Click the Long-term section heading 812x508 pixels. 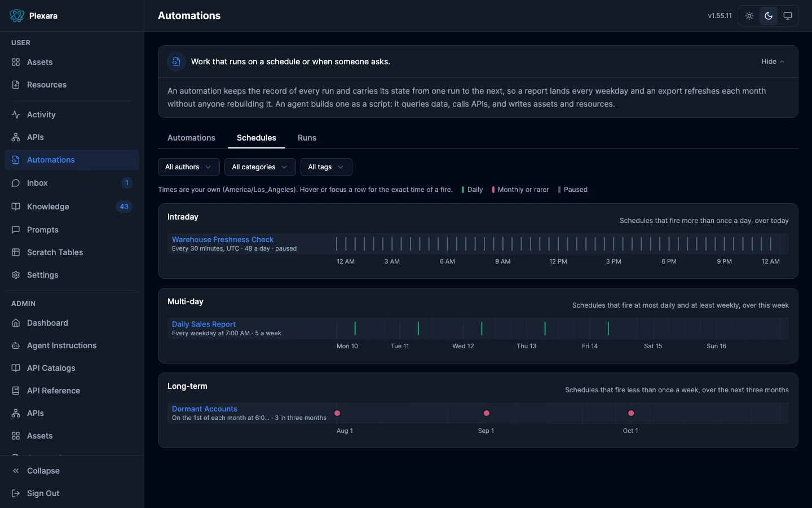coord(187,386)
